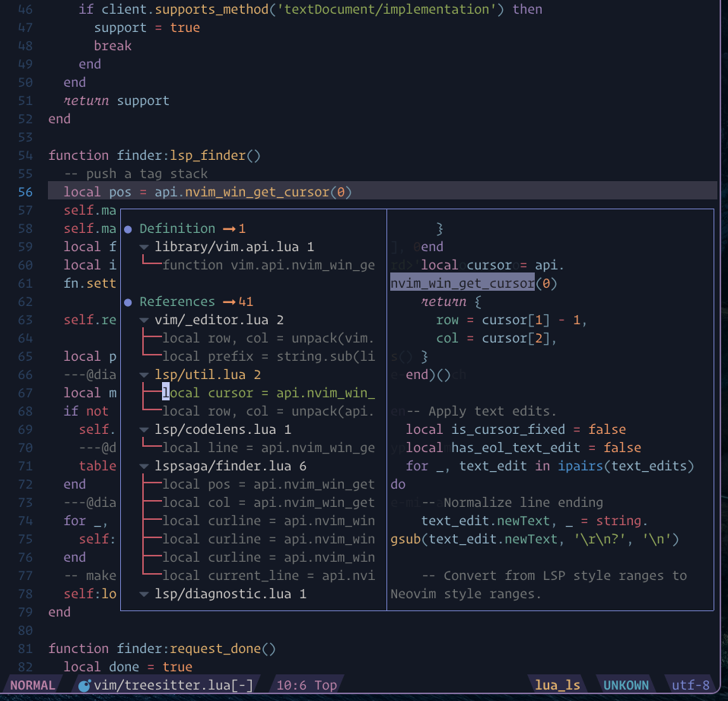The height and width of the screenshot is (701, 728).
Task: Select 'function vim.api.nvim_win_ge' definition entry
Action: (x=269, y=266)
